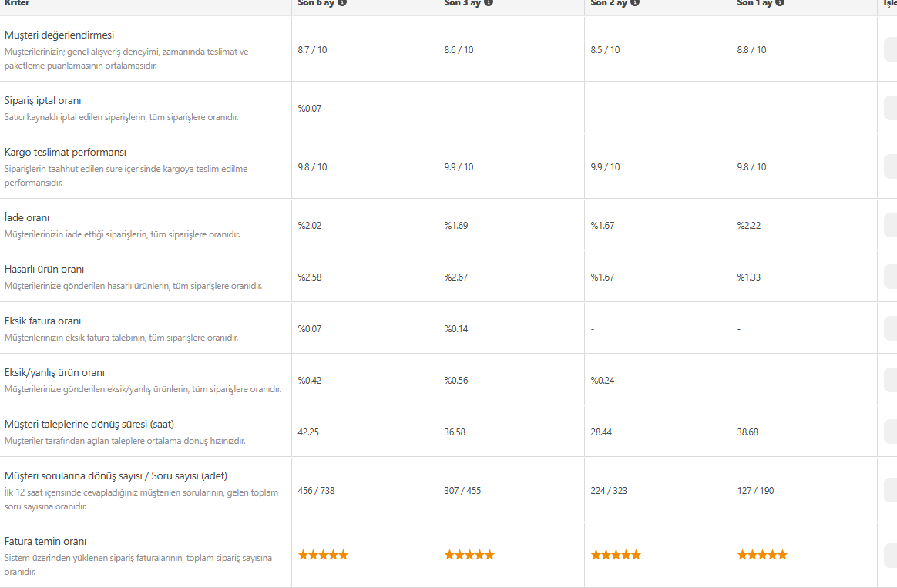Click the Kargo teslimat performansı title

point(66,152)
